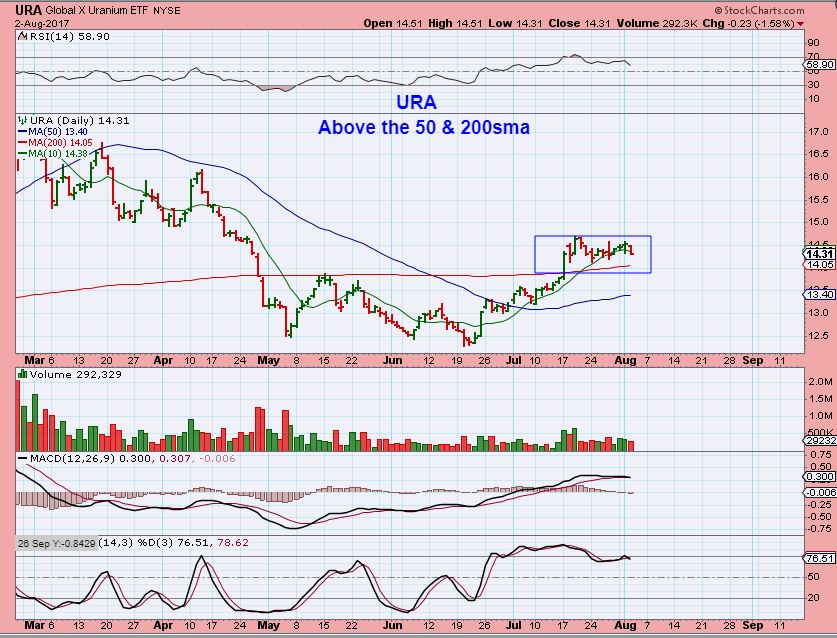Click the 'MA(200) 14.05' legend entry
The image size is (837, 638).
[x=60, y=143]
